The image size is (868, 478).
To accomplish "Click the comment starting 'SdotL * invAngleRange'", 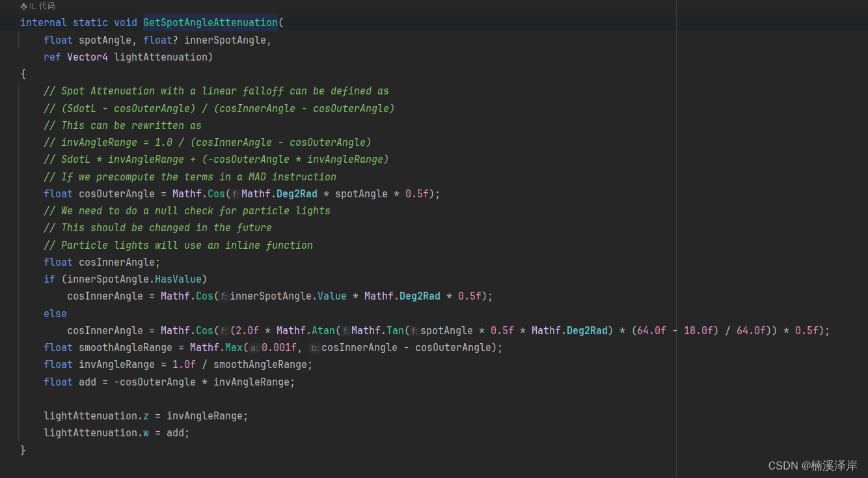I will tap(216, 160).
